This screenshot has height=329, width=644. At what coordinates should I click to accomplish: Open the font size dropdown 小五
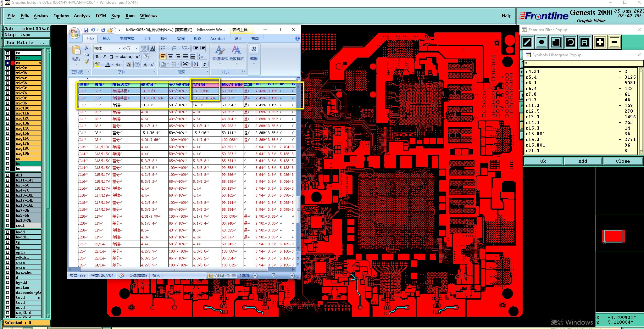(136, 48)
